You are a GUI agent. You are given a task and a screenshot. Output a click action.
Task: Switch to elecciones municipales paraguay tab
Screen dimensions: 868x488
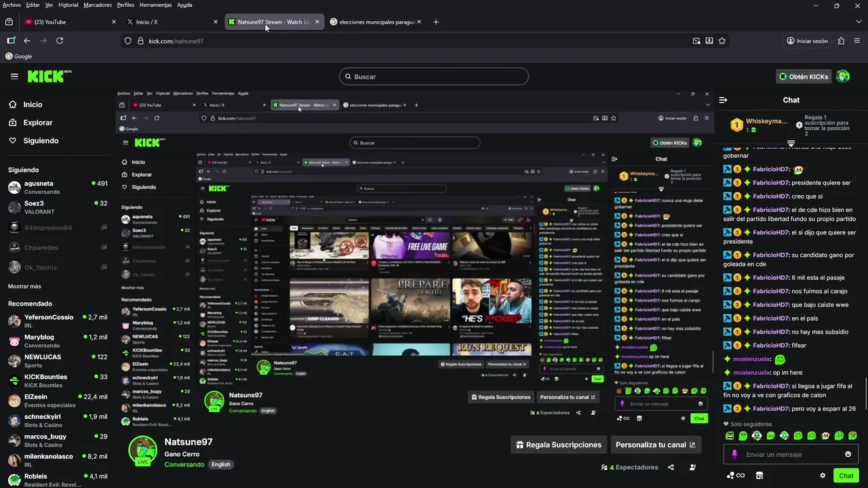(x=376, y=22)
